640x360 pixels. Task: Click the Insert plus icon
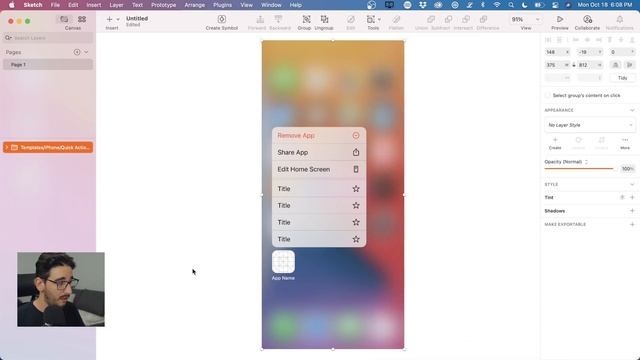tap(109, 19)
